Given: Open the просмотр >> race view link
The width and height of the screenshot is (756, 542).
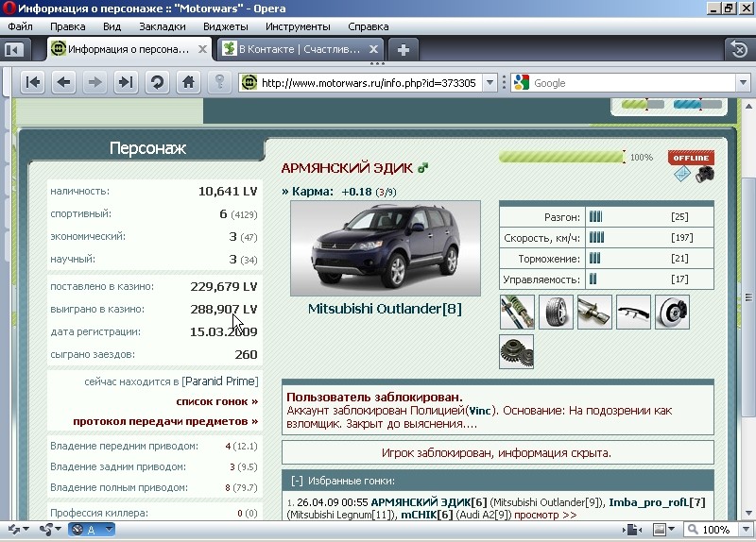Looking at the screenshot, I should click(x=545, y=515).
